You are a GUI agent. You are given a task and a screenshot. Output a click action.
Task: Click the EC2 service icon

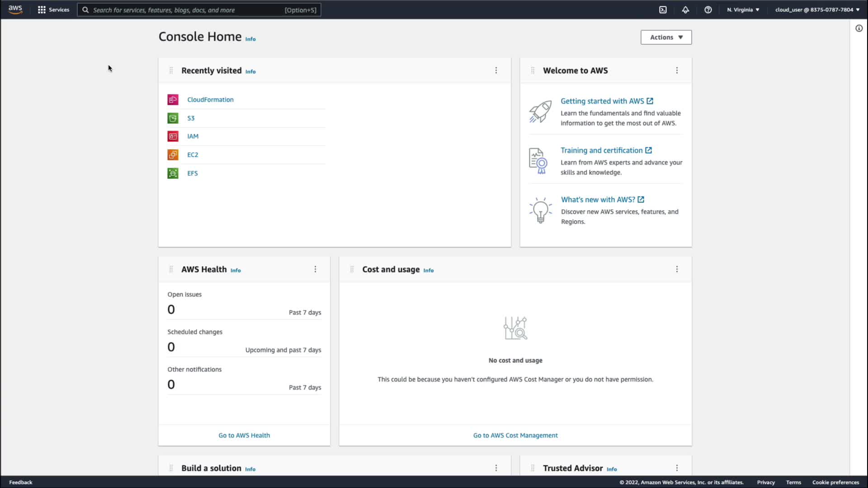pyautogui.click(x=173, y=155)
